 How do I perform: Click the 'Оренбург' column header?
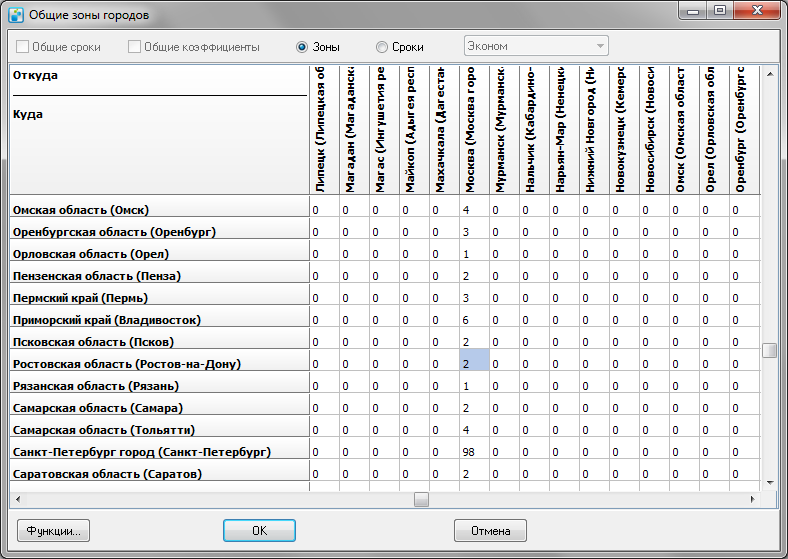pos(745,130)
